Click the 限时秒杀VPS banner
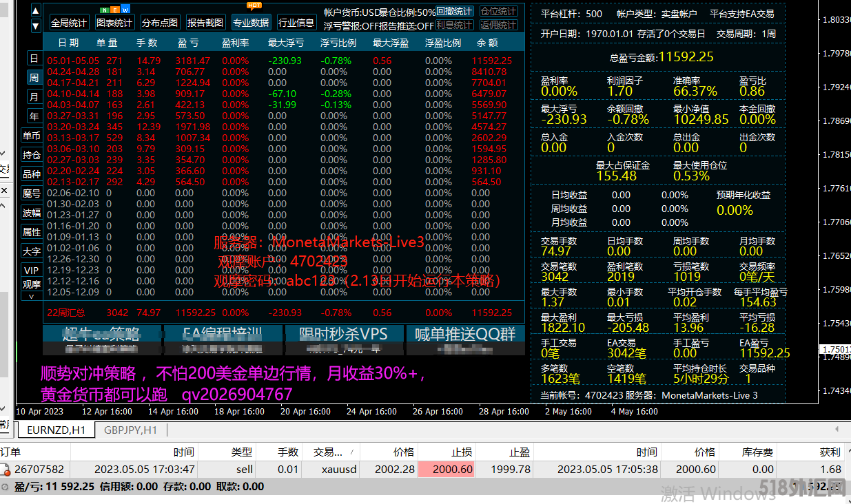Image resolution: width=851 pixels, height=504 pixels. [x=344, y=340]
